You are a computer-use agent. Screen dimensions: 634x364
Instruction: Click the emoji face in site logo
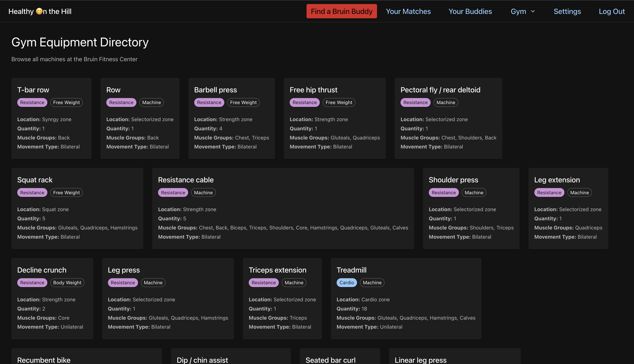pos(39,11)
